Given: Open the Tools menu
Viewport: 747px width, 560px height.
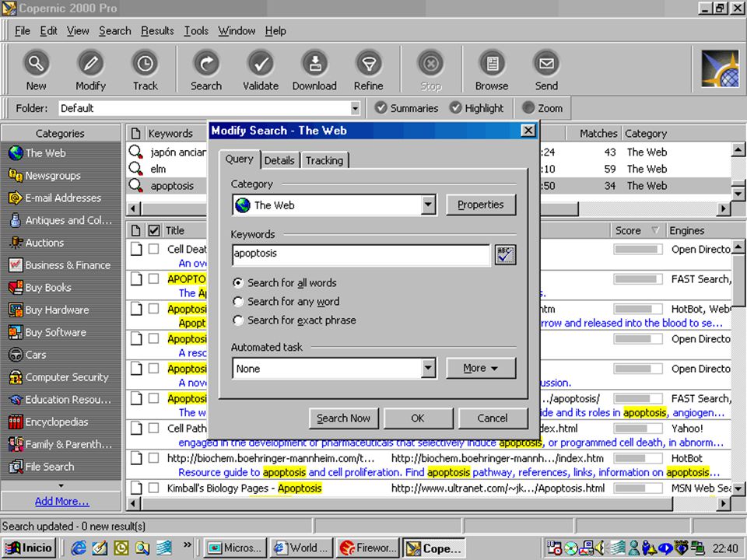Looking at the screenshot, I should tap(196, 31).
